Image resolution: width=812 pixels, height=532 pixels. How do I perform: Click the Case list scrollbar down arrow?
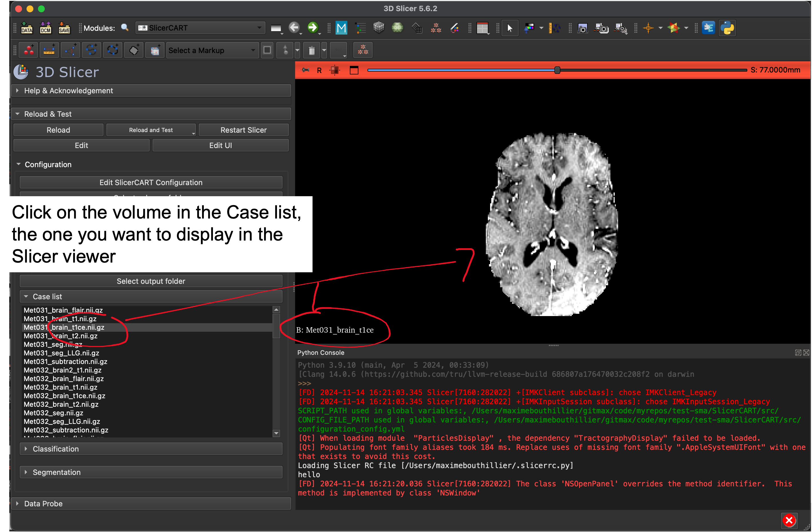coord(276,433)
